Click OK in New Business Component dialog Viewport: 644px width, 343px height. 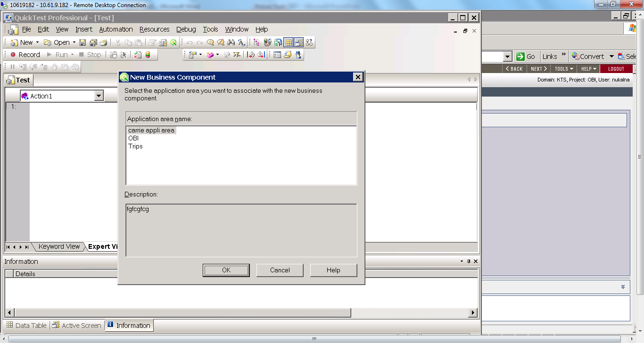[x=226, y=270]
